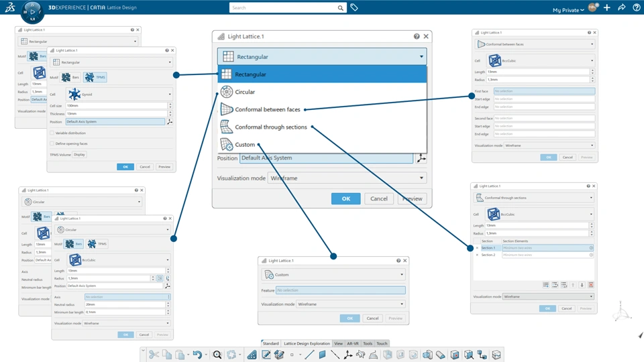Choose Conformal between faces from type list
Image resolution: width=644 pixels, height=362 pixels.
point(322,109)
